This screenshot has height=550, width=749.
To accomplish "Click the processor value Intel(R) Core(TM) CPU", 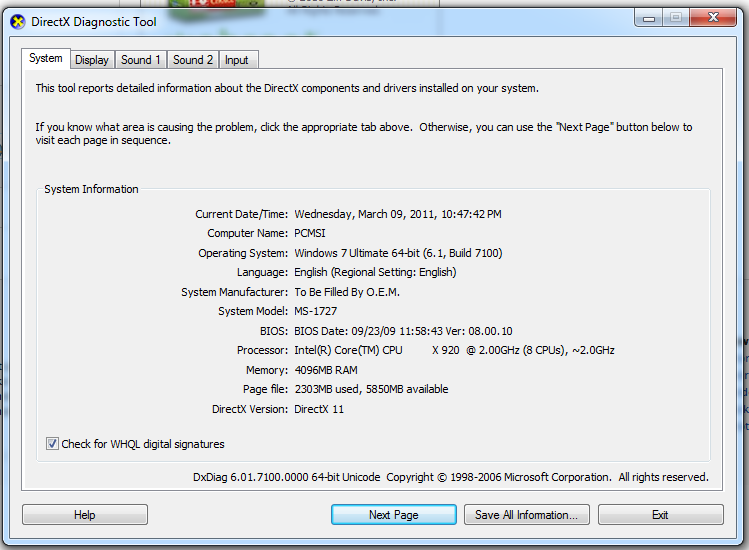I will pyautogui.click(x=348, y=350).
